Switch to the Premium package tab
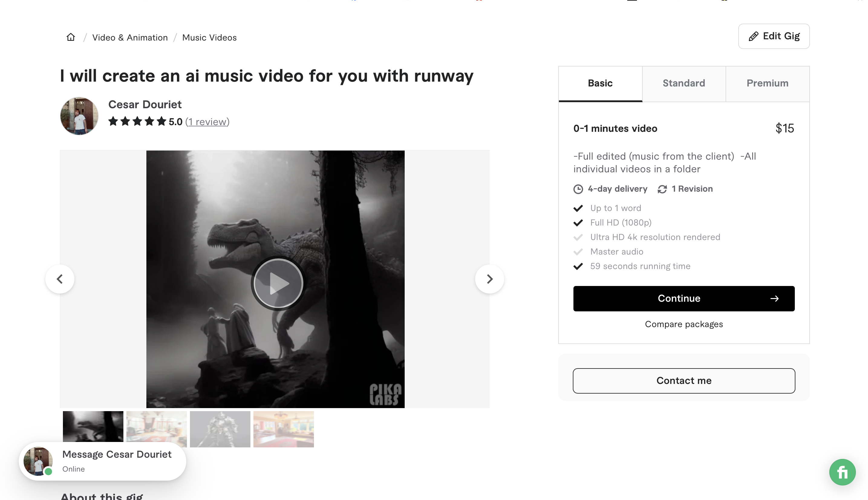The width and height of the screenshot is (868, 500). (x=767, y=83)
